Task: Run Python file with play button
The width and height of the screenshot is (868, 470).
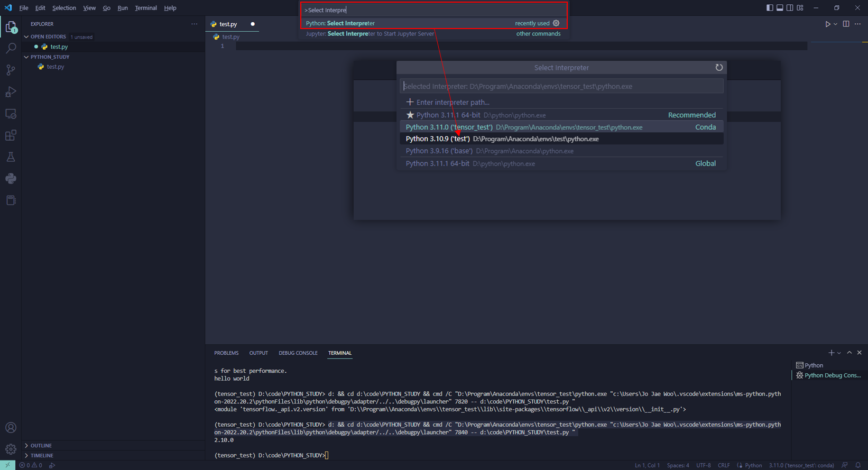Action: click(828, 24)
